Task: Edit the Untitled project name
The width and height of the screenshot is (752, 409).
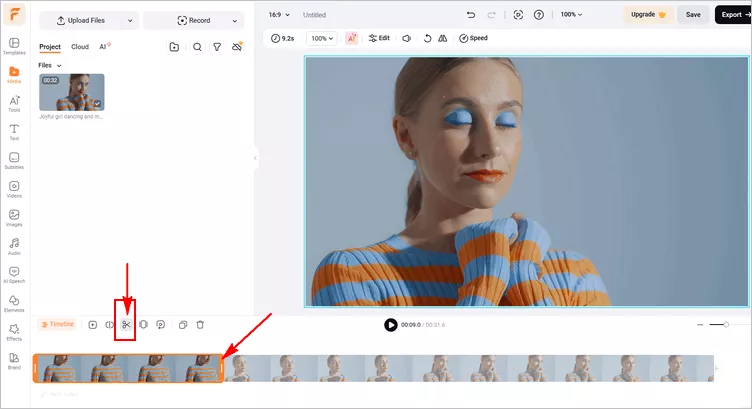Action: (314, 15)
